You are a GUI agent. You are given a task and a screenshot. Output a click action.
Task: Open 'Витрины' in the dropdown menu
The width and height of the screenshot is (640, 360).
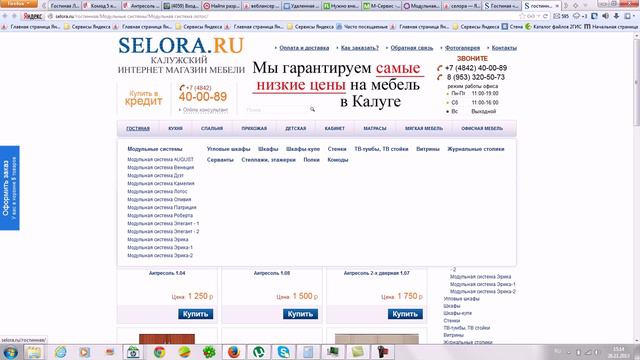(x=428, y=149)
